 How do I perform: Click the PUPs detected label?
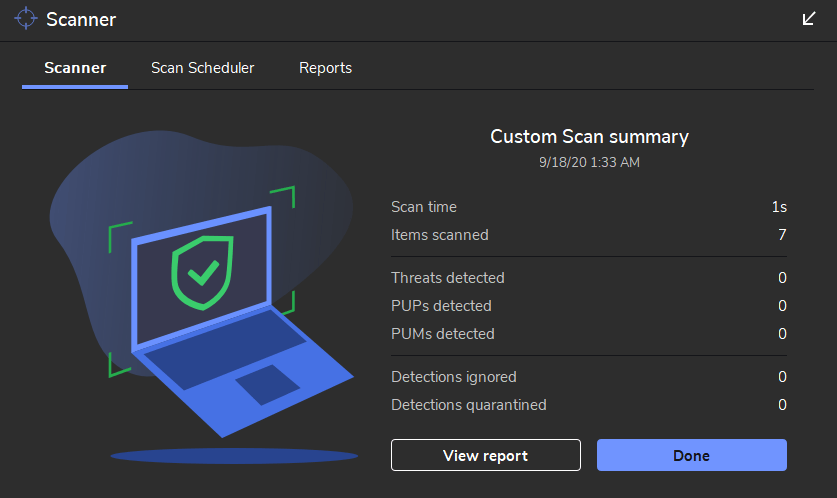point(441,306)
